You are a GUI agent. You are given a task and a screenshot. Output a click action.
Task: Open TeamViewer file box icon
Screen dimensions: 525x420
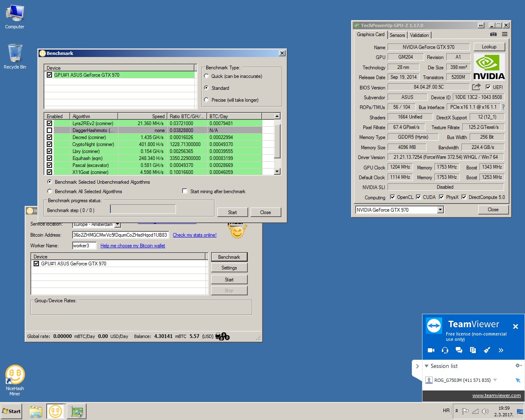tap(473, 350)
